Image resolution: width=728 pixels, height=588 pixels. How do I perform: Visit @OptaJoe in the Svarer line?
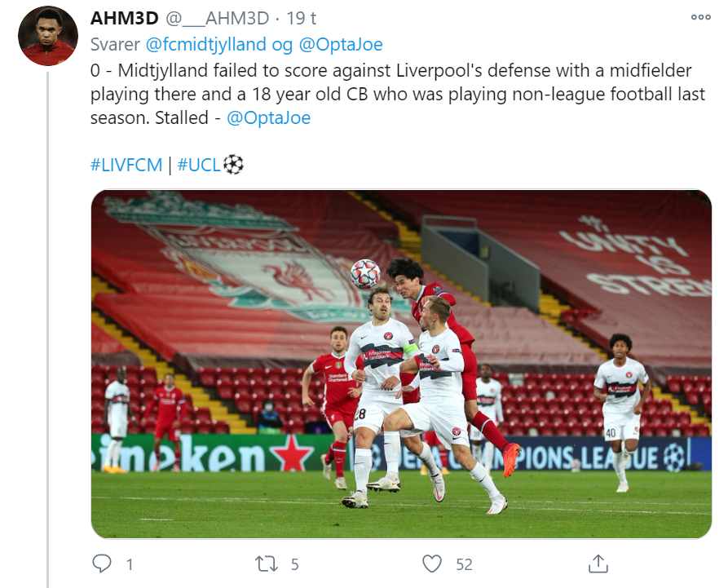pos(341,45)
